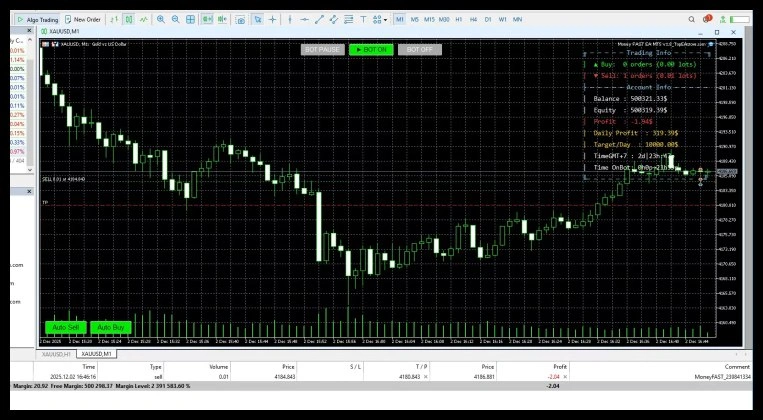Click the Auto Sell button

coord(65,327)
